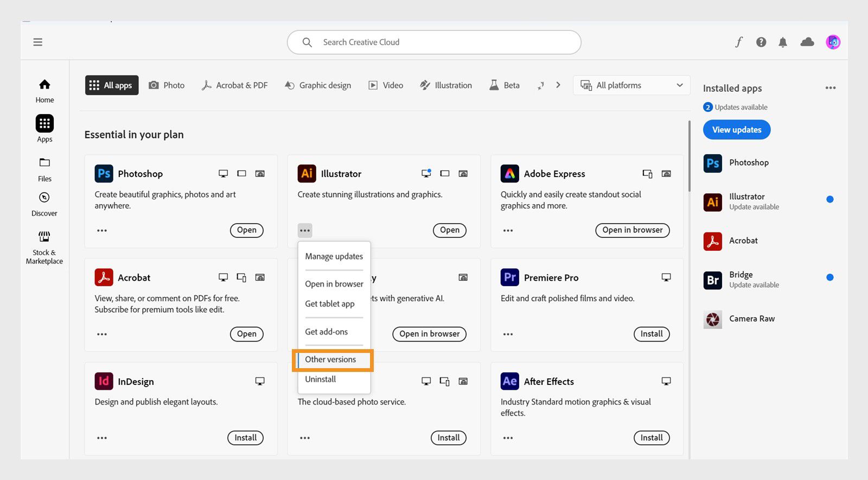Open Adobe Express in browser
Viewport: 868px width, 480px height.
(x=633, y=230)
